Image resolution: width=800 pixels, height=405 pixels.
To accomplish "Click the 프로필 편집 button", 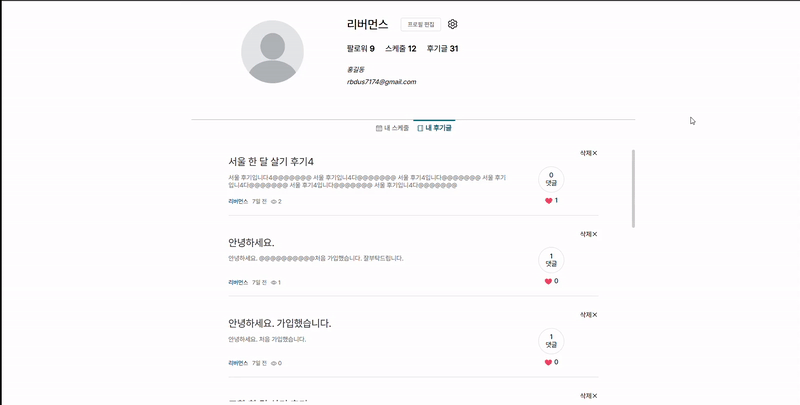I will [421, 24].
